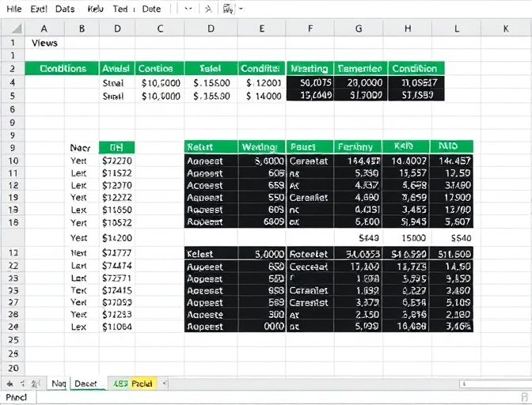Select row header 5
532x405 pixels.
coord(13,96)
